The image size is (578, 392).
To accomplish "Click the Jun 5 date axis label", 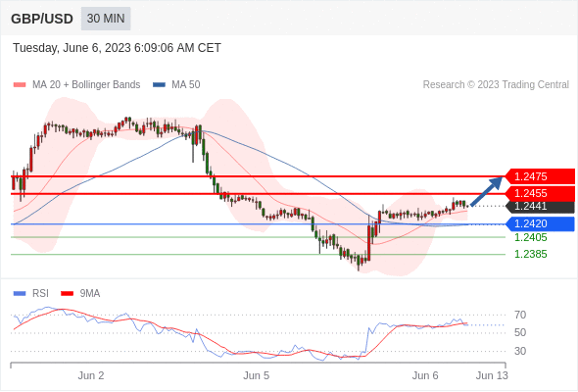I will 257,375.
